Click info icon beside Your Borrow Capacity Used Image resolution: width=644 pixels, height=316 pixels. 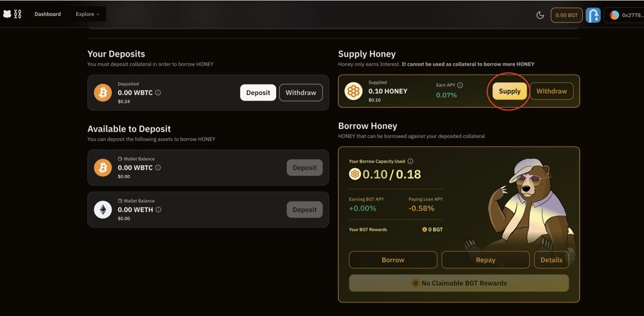tap(410, 161)
